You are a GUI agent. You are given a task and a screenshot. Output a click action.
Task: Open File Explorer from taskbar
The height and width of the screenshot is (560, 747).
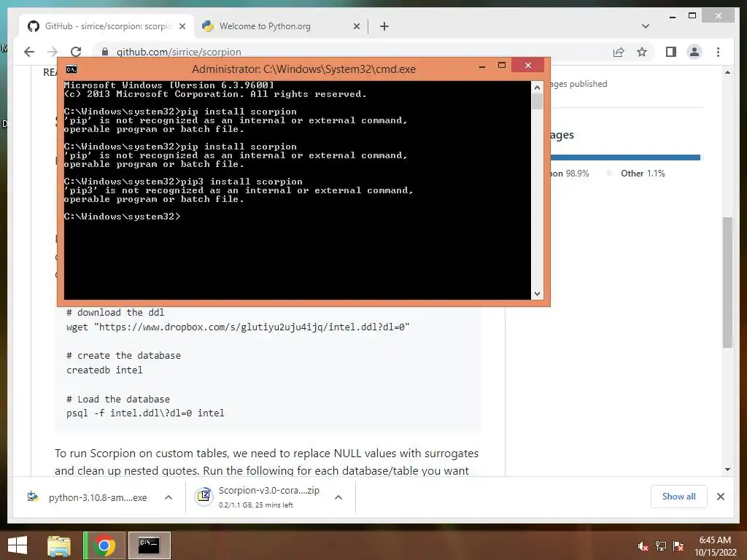coord(59,545)
